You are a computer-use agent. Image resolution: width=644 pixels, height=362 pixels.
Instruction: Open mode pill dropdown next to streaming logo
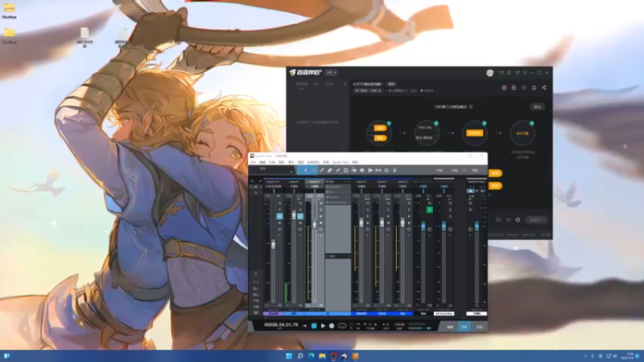[x=331, y=72]
